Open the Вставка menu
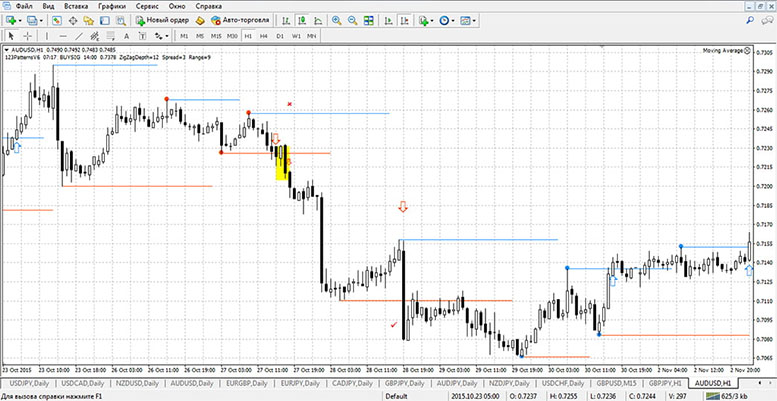Screen dimensions: 777x401 click(76, 6)
